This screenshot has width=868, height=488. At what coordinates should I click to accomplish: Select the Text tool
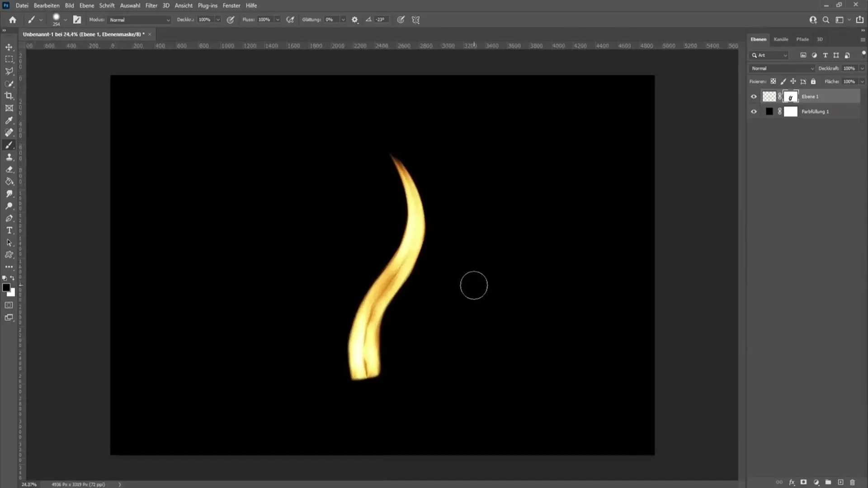[9, 230]
